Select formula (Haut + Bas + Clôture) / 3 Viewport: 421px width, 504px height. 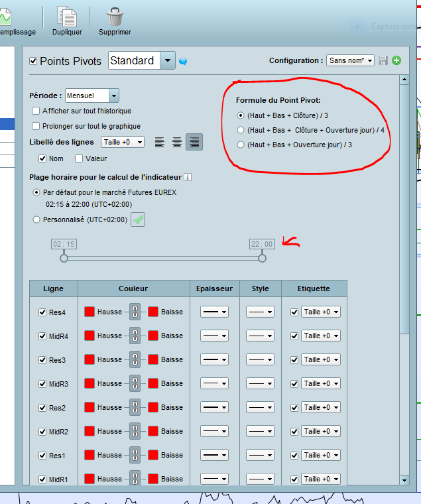241,115
